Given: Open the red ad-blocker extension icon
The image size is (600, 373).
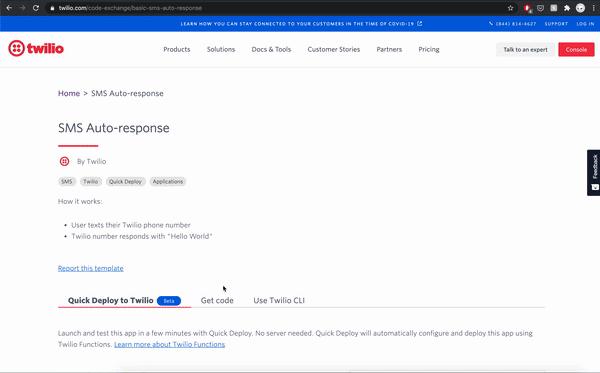Looking at the screenshot, I should pos(527,8).
